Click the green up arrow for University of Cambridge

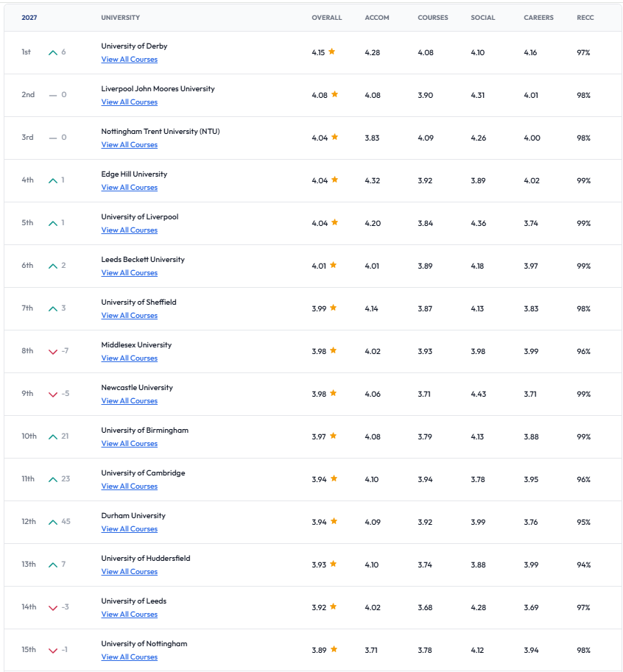pyautogui.click(x=53, y=479)
